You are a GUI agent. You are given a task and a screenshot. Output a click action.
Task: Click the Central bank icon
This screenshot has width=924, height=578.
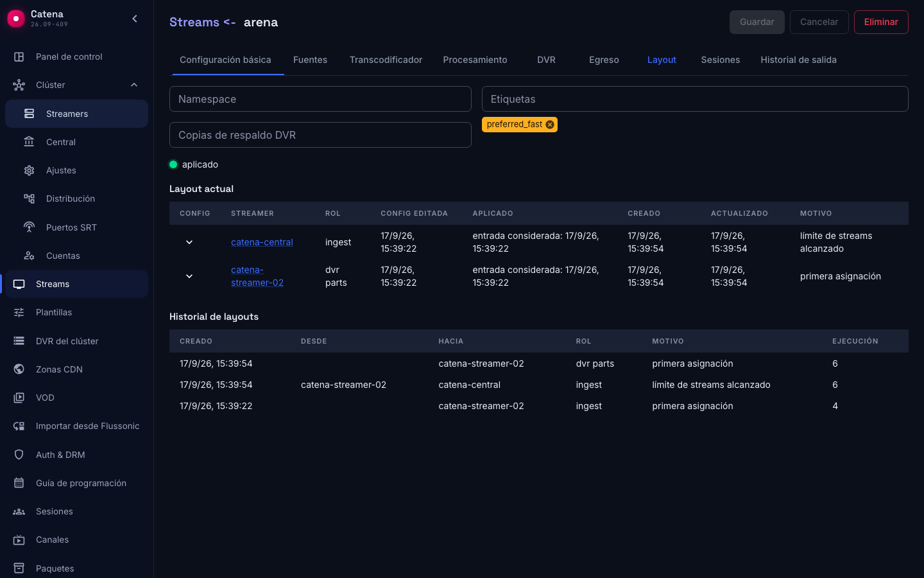click(30, 142)
